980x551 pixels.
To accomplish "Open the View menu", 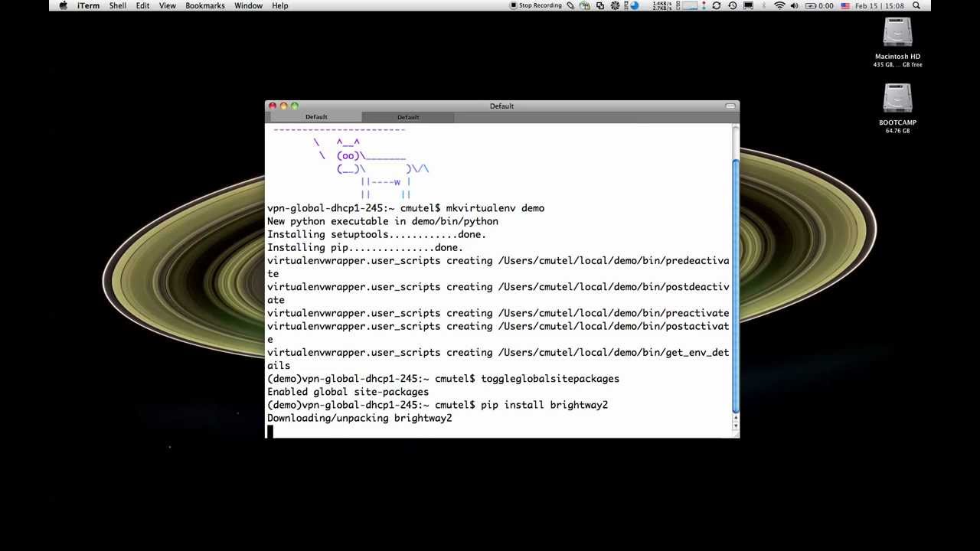I will point(167,5).
